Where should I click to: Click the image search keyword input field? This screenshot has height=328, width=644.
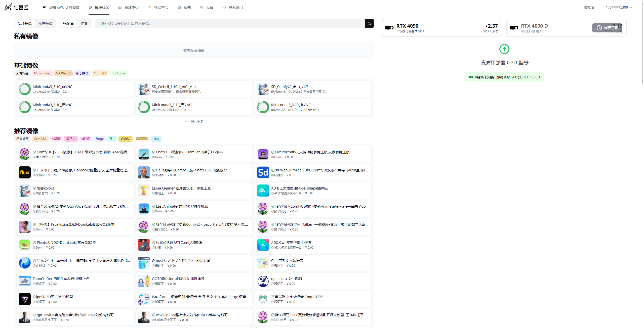tap(230, 23)
